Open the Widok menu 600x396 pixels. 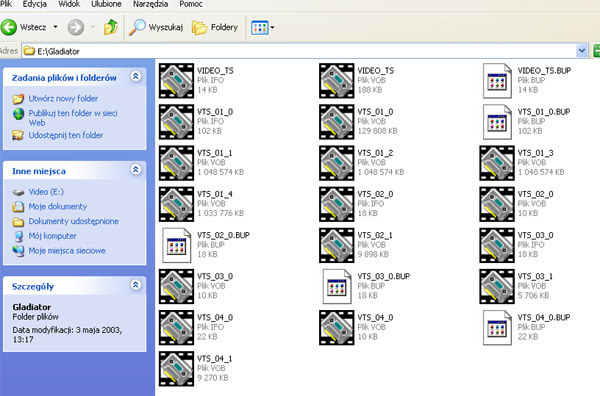69,4
